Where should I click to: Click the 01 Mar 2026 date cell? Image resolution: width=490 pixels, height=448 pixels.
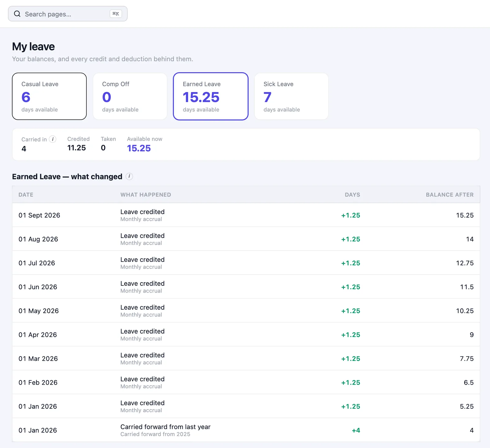[38, 358]
